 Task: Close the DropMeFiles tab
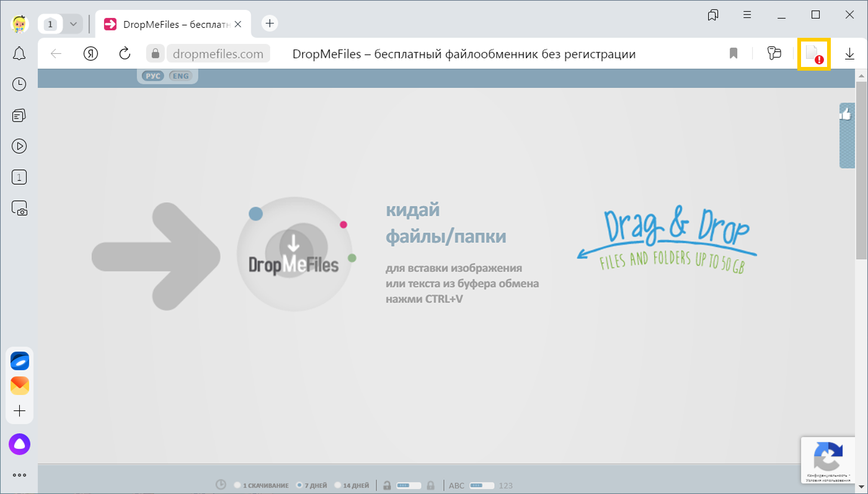(238, 24)
